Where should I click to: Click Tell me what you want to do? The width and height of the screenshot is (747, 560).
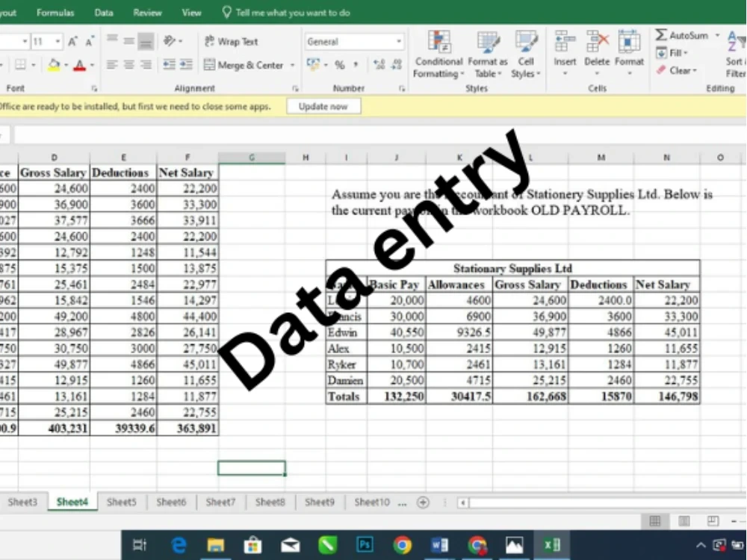tap(286, 13)
